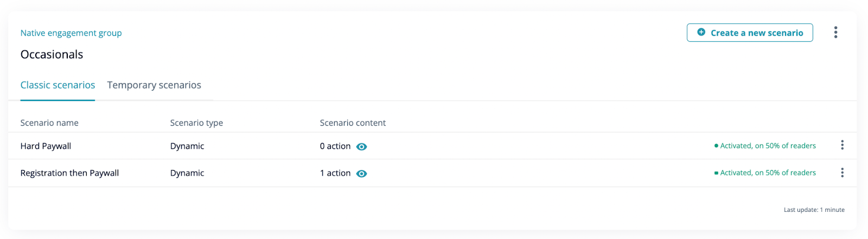Open the Registration then Paywall scenario name
Screen dimensions: 868x239
(x=69, y=173)
